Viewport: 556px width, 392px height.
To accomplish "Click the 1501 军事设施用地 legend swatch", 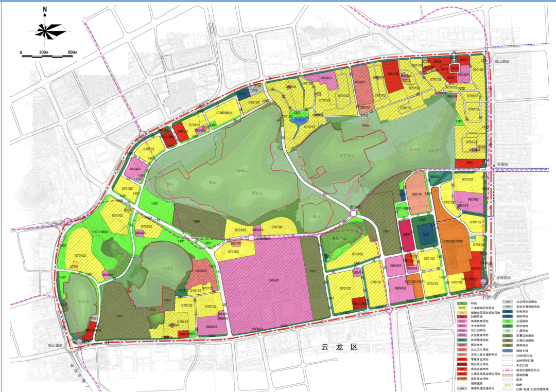I will click(x=508, y=335).
